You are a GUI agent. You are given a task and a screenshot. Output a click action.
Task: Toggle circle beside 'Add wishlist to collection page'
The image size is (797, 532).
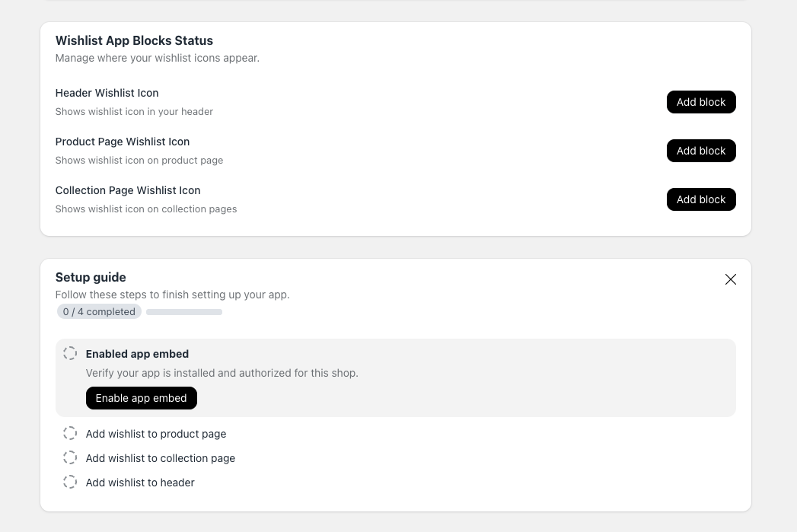click(x=70, y=457)
